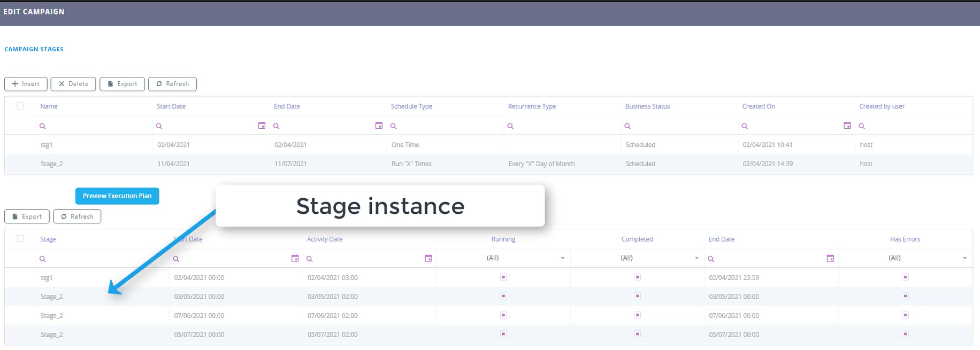This screenshot has width=980, height=350.
Task: Tick select-all checkbox in stage instances grid
Action: pos(20,239)
